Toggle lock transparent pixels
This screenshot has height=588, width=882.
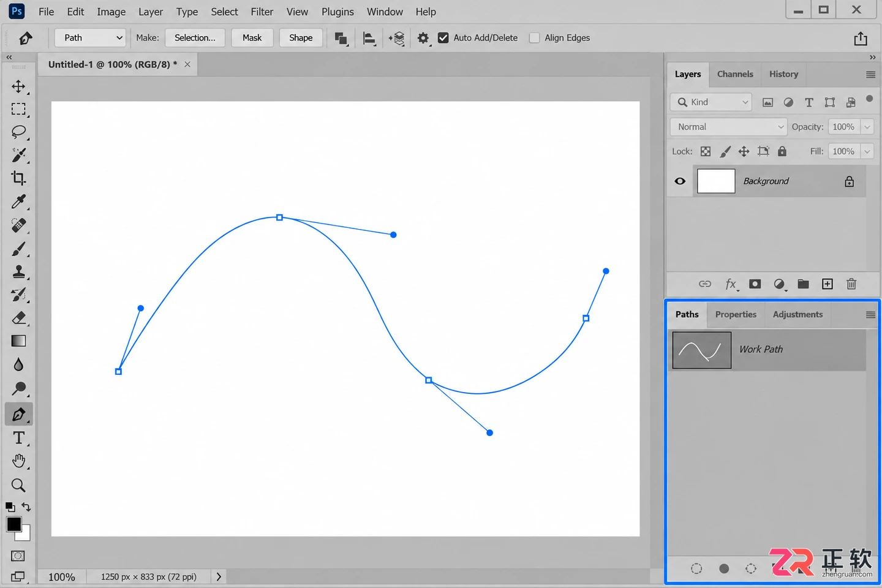706,151
